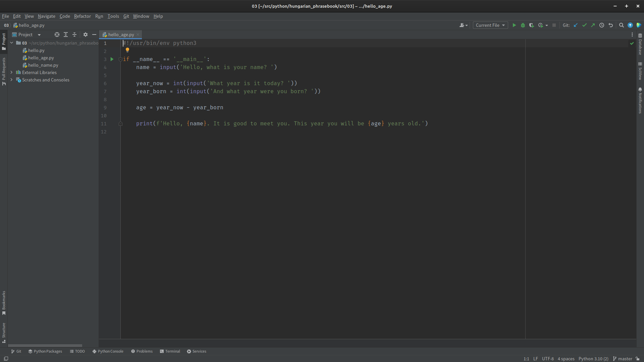Click the IDE updates blue arrow icon
The image size is (644, 362).
[630, 25]
